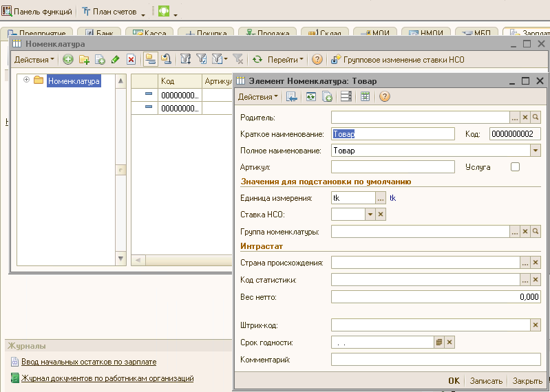Click the green add new item icon
This screenshot has height=392, width=550.
[x=68, y=60]
